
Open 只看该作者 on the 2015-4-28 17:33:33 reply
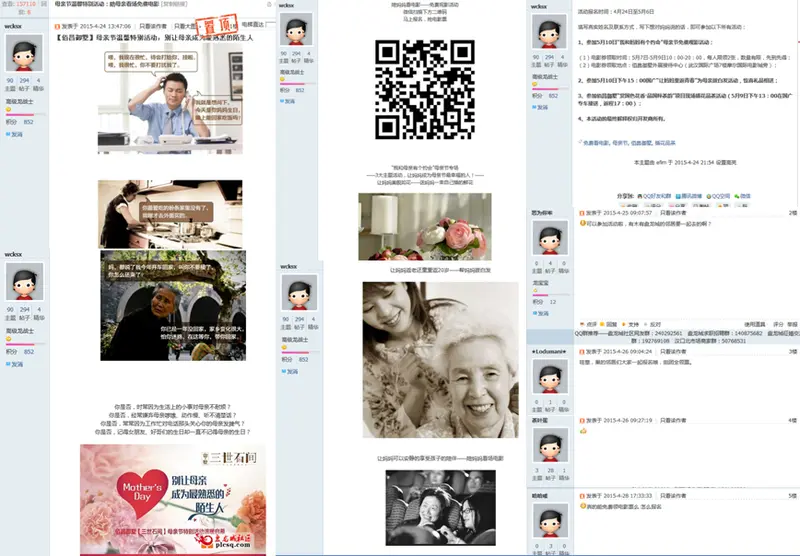click(673, 496)
